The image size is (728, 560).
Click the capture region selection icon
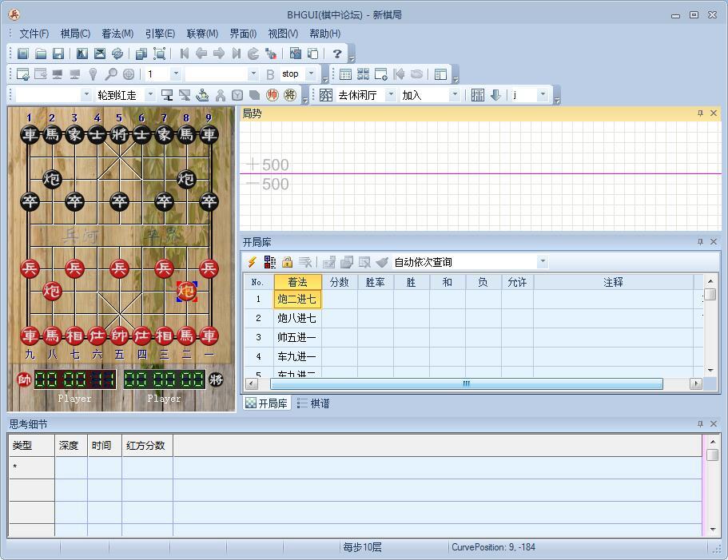(159, 54)
